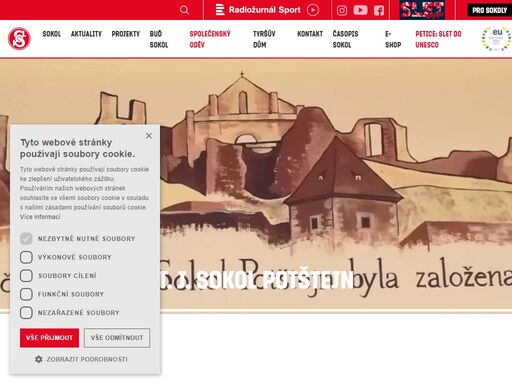The height and width of the screenshot is (384, 512).
Task: Open the Aktuality menu item
Action: 86,34
